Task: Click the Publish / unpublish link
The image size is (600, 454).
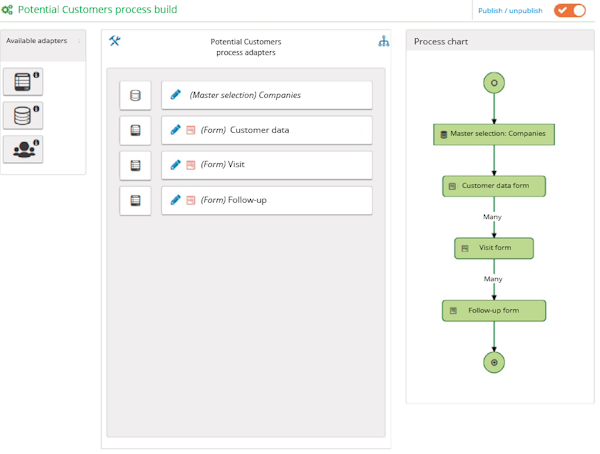Action: coord(510,11)
